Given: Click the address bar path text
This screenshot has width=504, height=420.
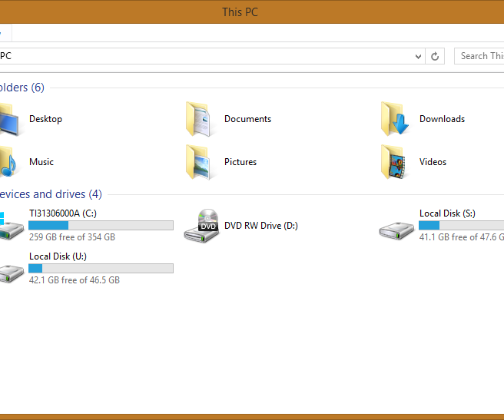Looking at the screenshot, I should tap(6, 56).
